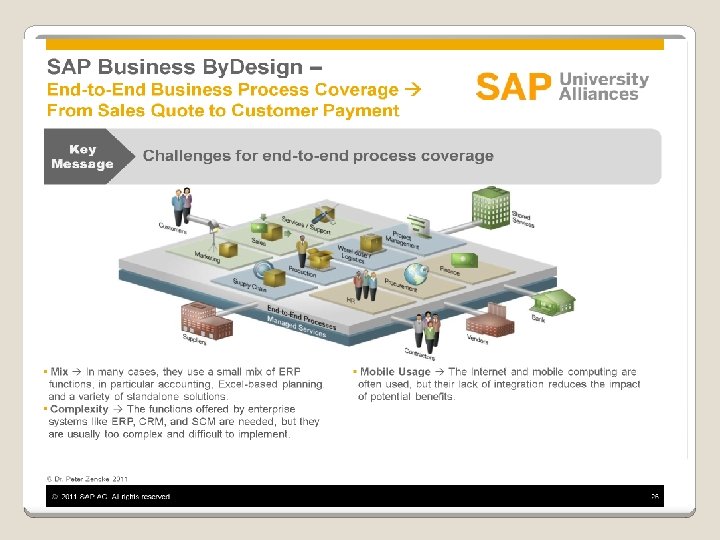720x540 pixels.
Task: Select the 'Complexity' bullet heading
Action: [x=79, y=409]
